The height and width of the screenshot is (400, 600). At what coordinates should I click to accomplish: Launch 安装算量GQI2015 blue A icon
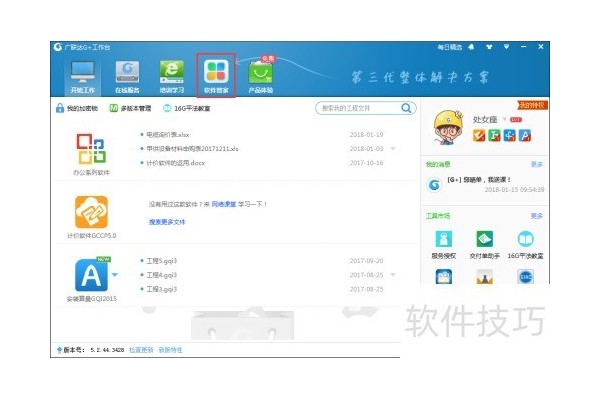tap(91, 275)
